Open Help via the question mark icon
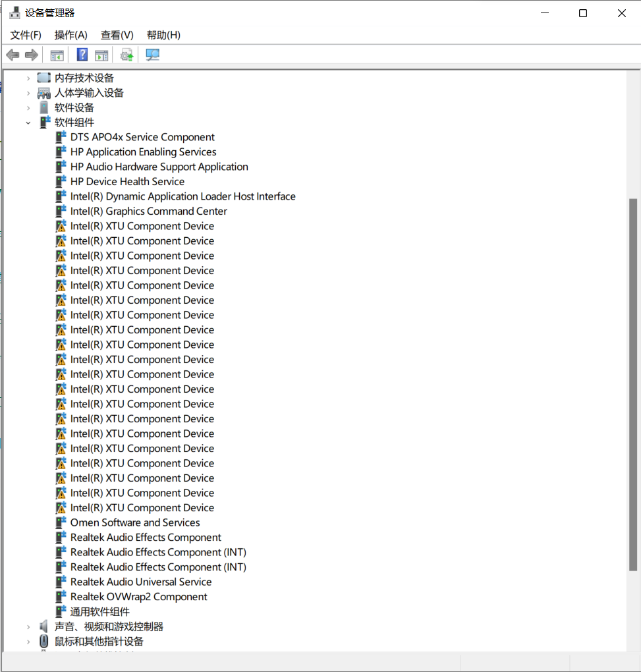641x672 pixels. click(x=81, y=55)
